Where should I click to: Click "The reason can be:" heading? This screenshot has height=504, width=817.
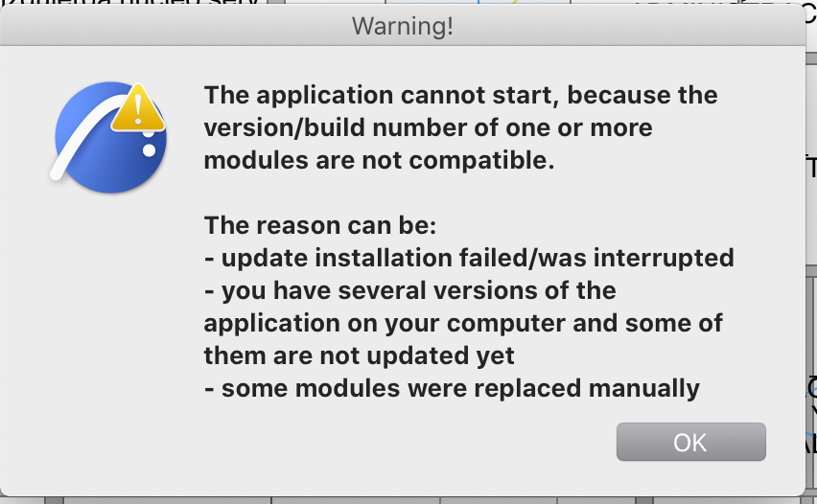pos(319,226)
